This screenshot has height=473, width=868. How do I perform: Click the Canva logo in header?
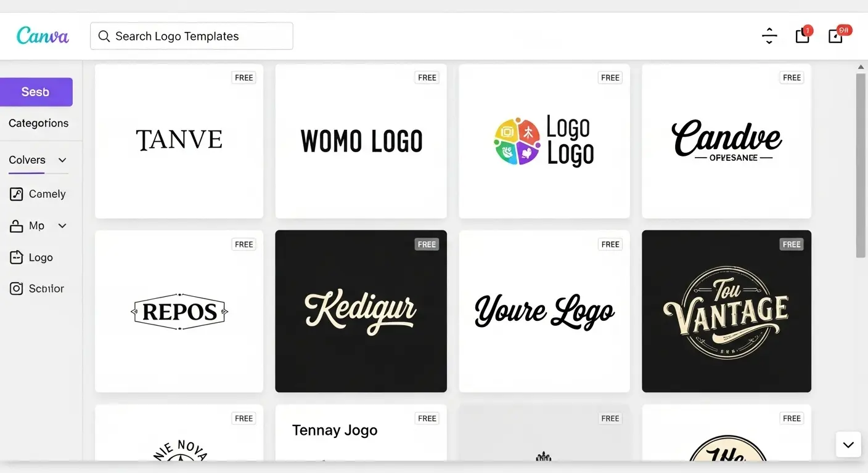click(43, 36)
